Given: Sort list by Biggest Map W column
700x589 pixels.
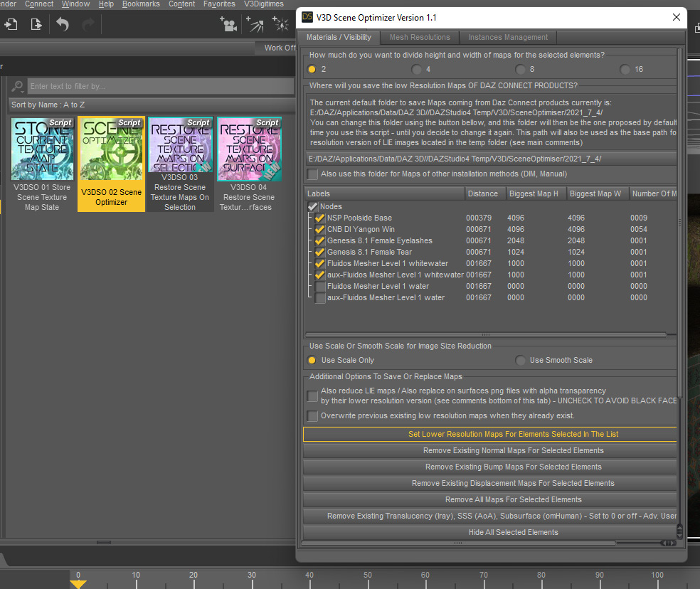Looking at the screenshot, I should pos(598,193).
